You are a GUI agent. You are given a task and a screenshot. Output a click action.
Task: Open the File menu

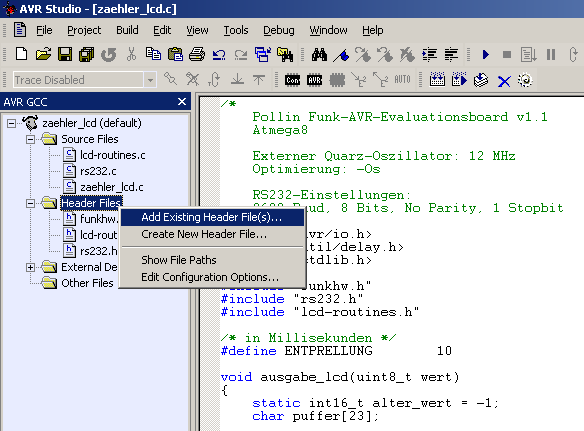click(44, 30)
